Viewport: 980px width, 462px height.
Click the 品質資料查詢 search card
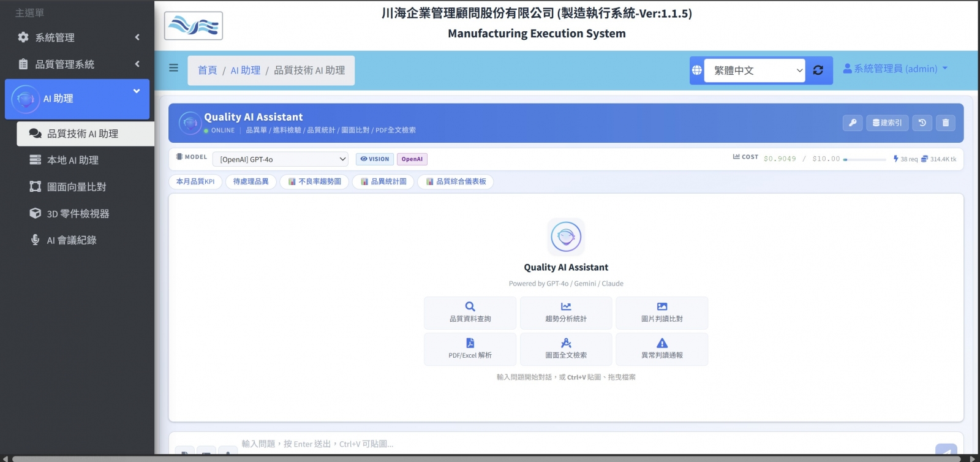[470, 312]
